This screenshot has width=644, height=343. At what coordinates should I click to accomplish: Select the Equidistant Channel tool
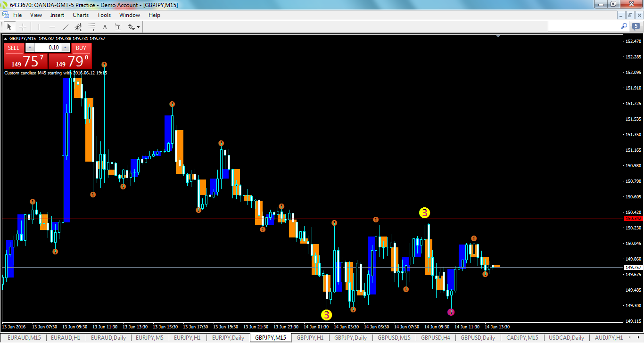click(78, 27)
